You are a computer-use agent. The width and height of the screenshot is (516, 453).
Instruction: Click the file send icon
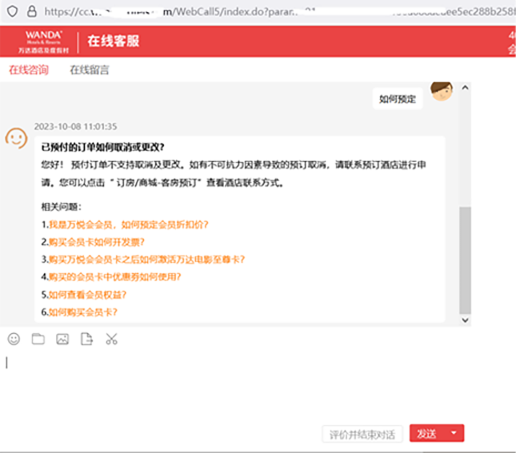pyautogui.click(x=87, y=339)
